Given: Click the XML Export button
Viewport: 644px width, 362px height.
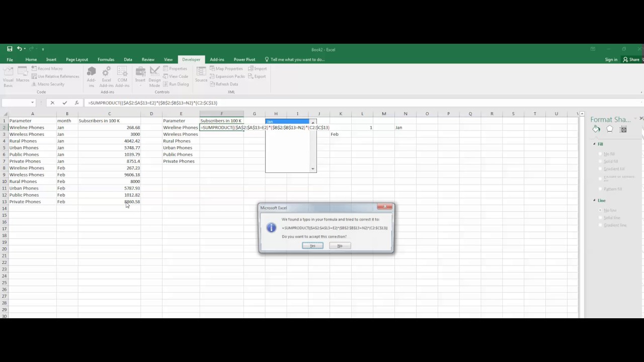Looking at the screenshot, I should point(257,76).
